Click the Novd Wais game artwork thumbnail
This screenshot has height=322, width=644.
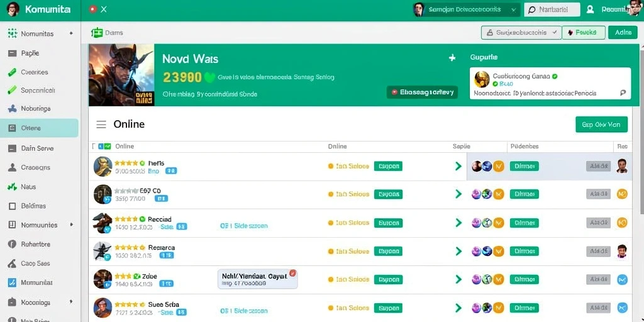pyautogui.click(x=121, y=75)
